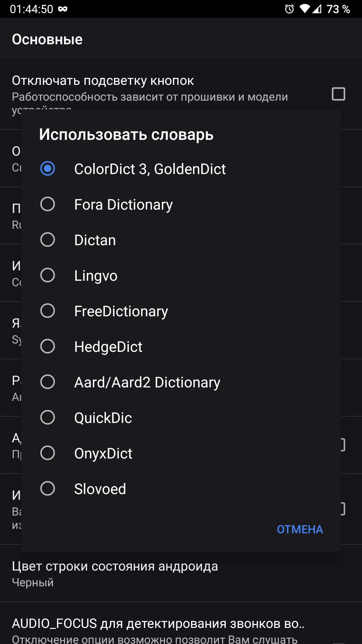Select the ColorDict 3, GoldenDict radio button

click(48, 169)
